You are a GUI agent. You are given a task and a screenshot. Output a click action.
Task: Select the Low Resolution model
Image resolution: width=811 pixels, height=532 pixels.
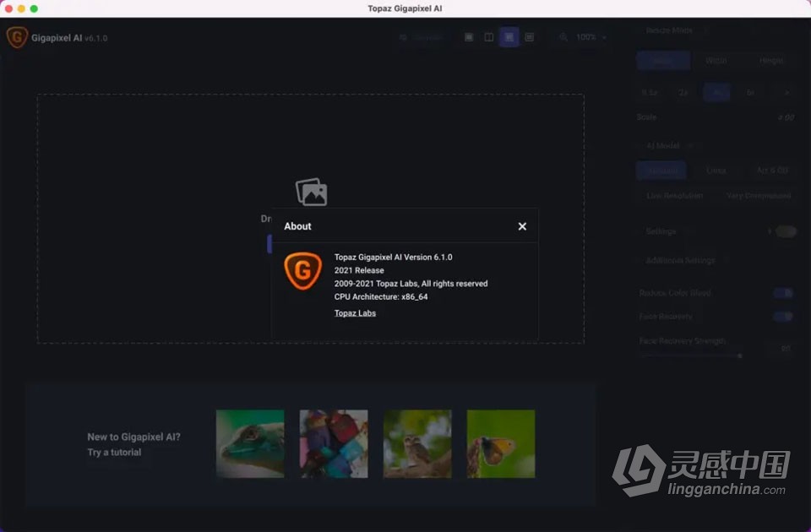pyautogui.click(x=674, y=195)
